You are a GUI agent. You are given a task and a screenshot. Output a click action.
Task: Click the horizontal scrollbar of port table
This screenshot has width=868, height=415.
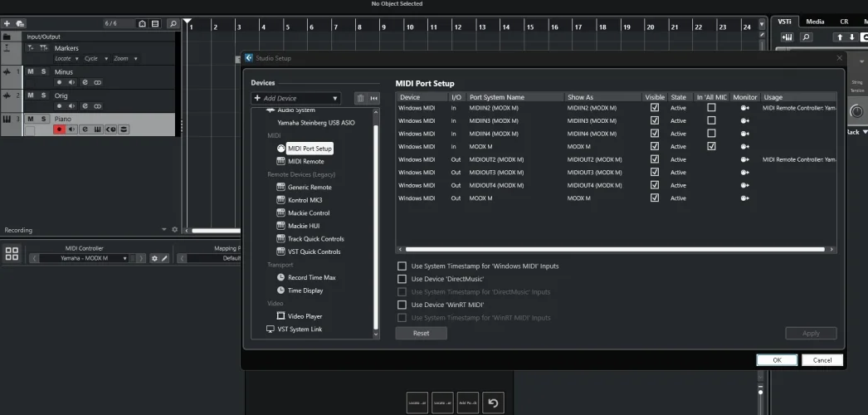616,250
